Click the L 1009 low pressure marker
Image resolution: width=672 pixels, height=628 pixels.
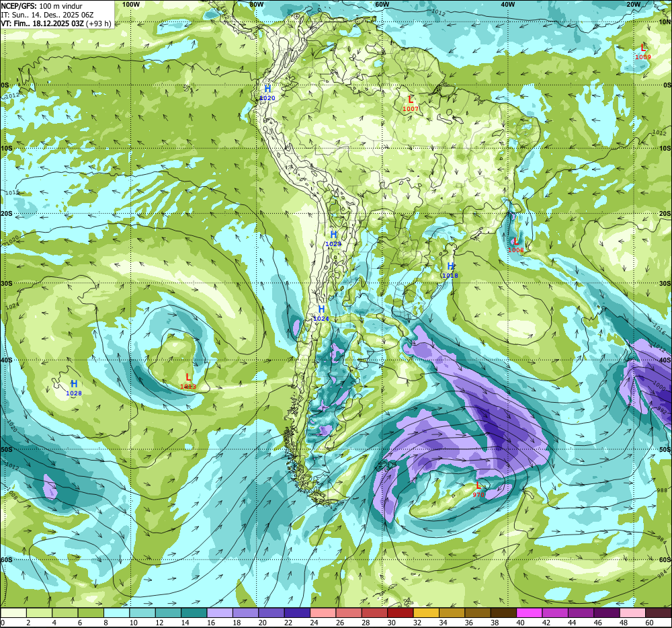click(x=643, y=52)
